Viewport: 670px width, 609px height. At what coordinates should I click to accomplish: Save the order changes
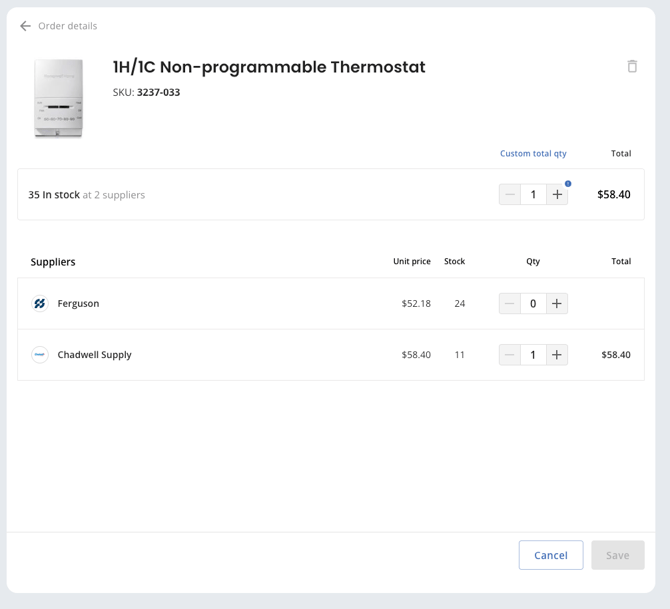pos(617,555)
